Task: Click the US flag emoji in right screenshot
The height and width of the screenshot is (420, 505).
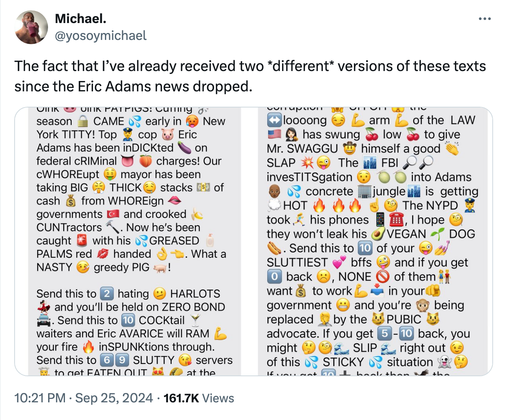Action: click(274, 134)
